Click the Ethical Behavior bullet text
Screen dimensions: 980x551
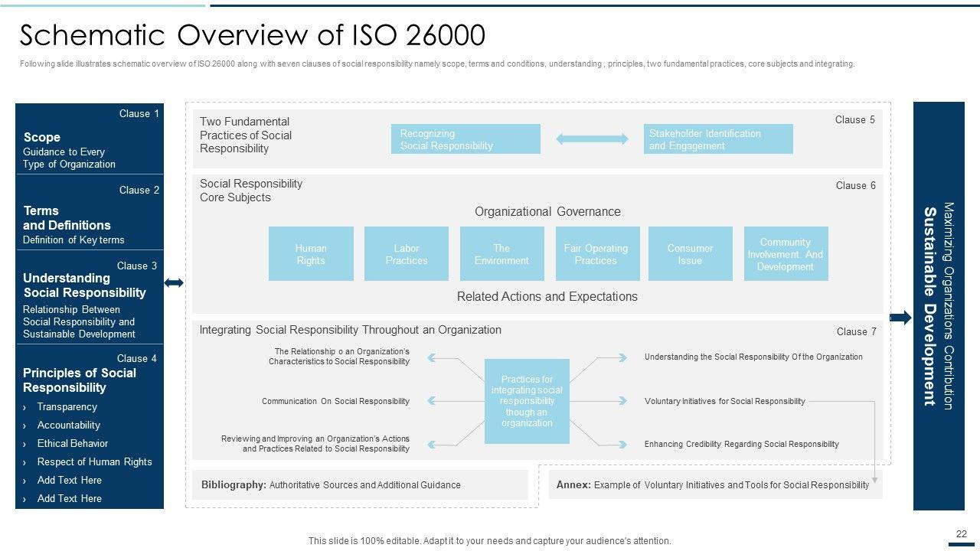click(73, 444)
